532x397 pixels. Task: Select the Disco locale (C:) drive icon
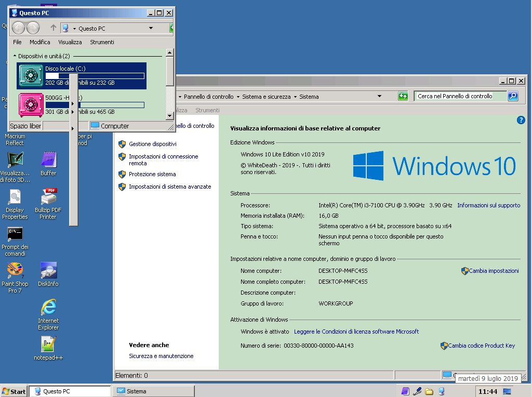[x=31, y=76]
